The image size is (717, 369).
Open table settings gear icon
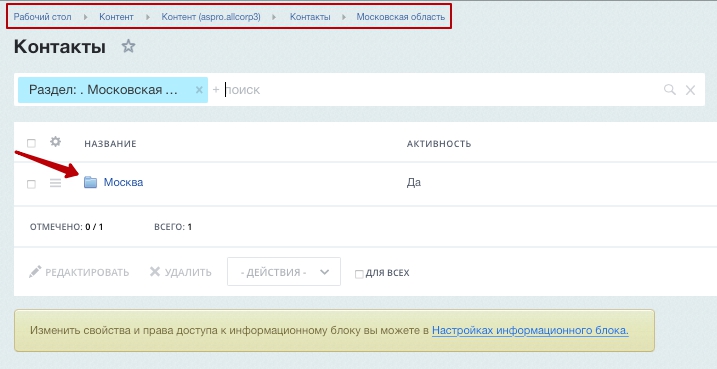(55, 142)
